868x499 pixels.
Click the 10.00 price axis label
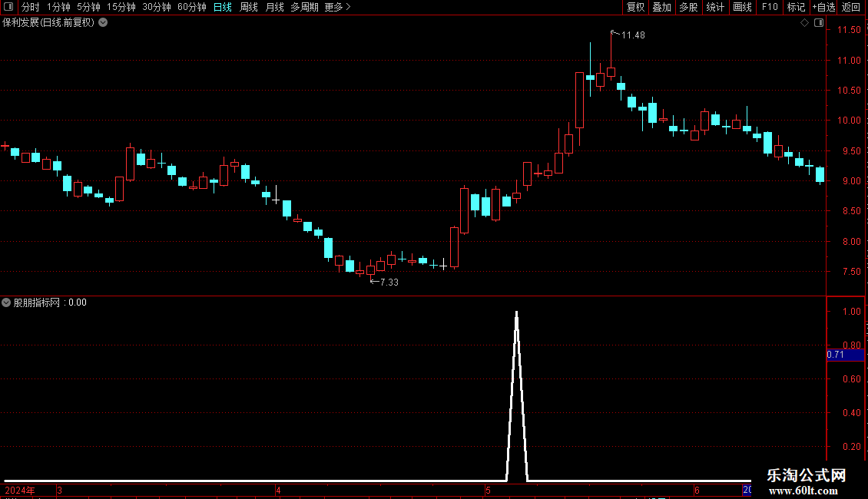tap(849, 121)
